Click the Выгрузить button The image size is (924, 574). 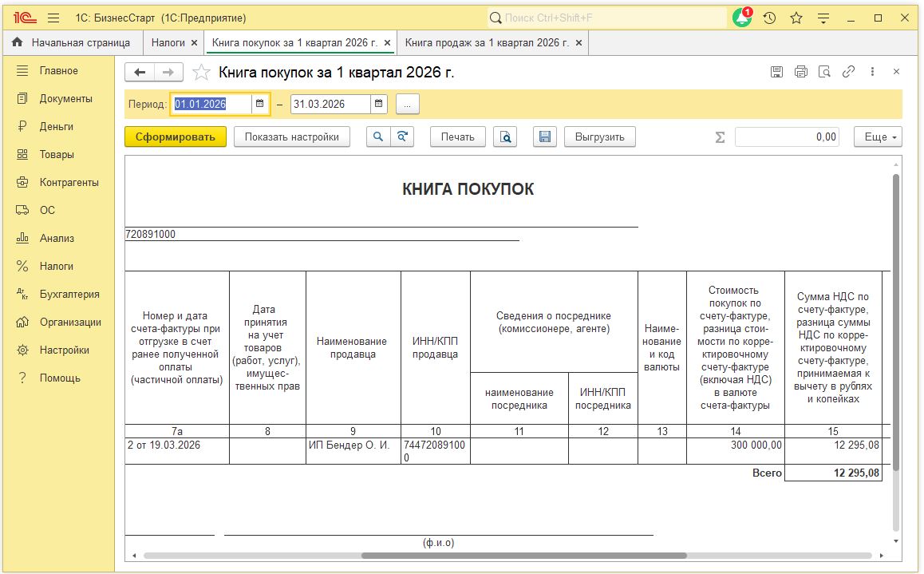point(599,137)
